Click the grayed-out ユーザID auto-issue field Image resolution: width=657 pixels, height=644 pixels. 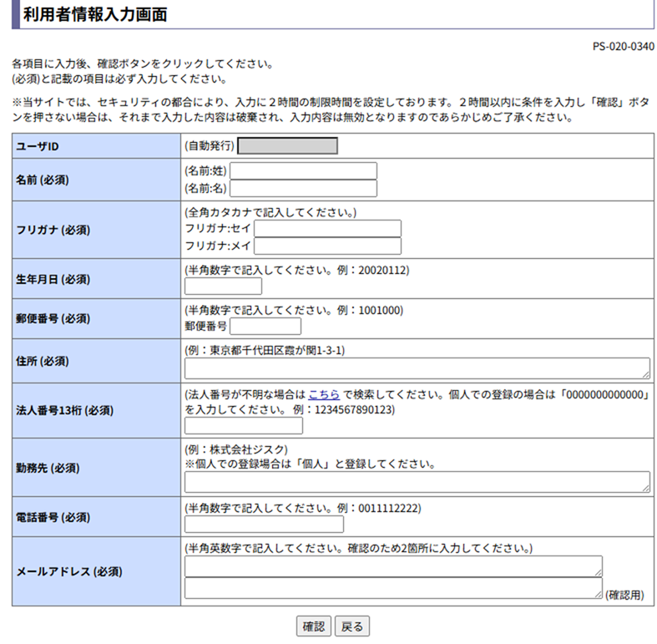pos(287,147)
